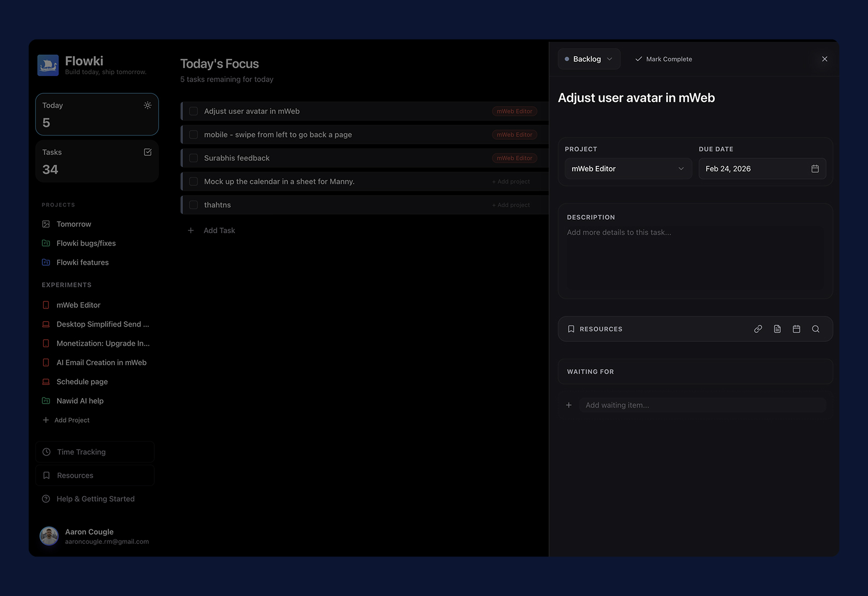Click Add Task below the task list
Viewport: 868px width, 596px height.
point(219,231)
